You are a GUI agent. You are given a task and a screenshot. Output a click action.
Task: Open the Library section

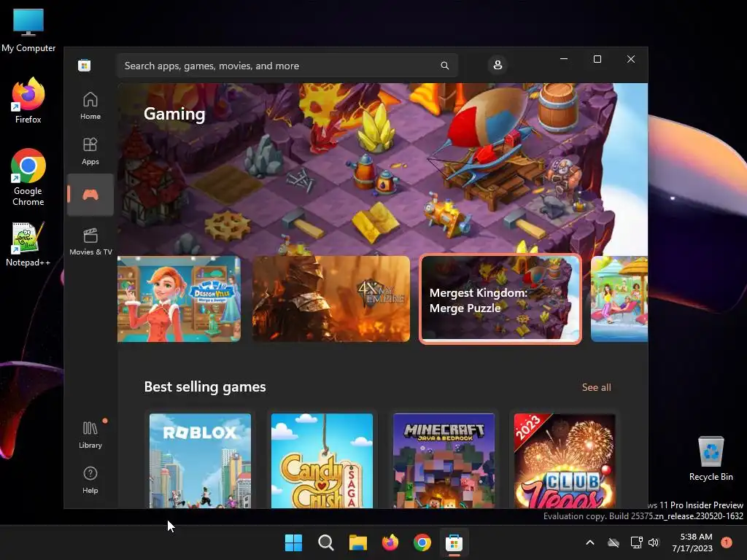coord(90,435)
